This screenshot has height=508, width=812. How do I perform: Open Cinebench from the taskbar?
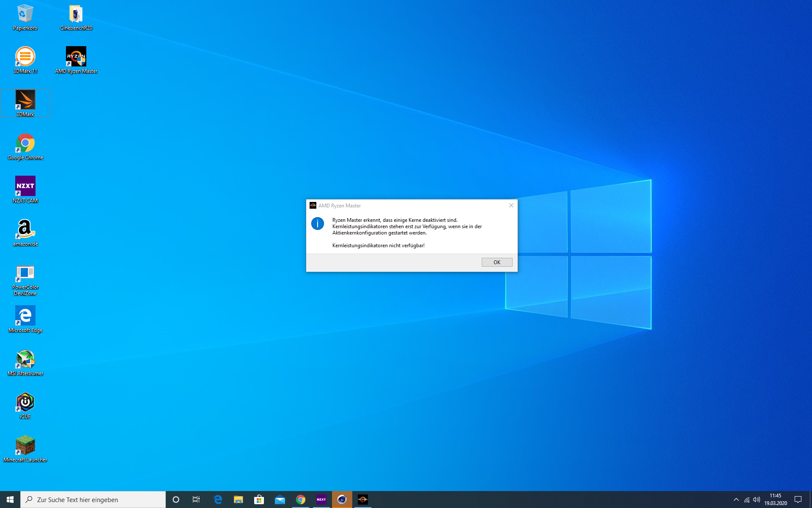coord(342,500)
